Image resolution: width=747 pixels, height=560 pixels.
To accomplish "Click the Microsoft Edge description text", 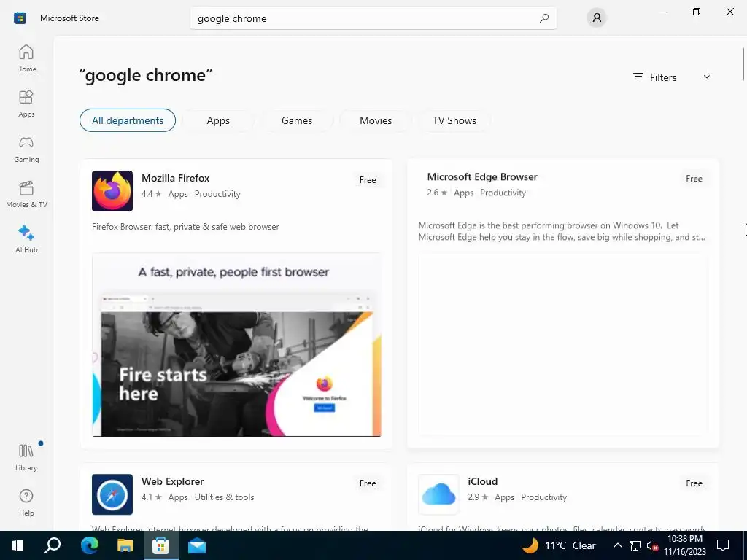I will pos(562,231).
